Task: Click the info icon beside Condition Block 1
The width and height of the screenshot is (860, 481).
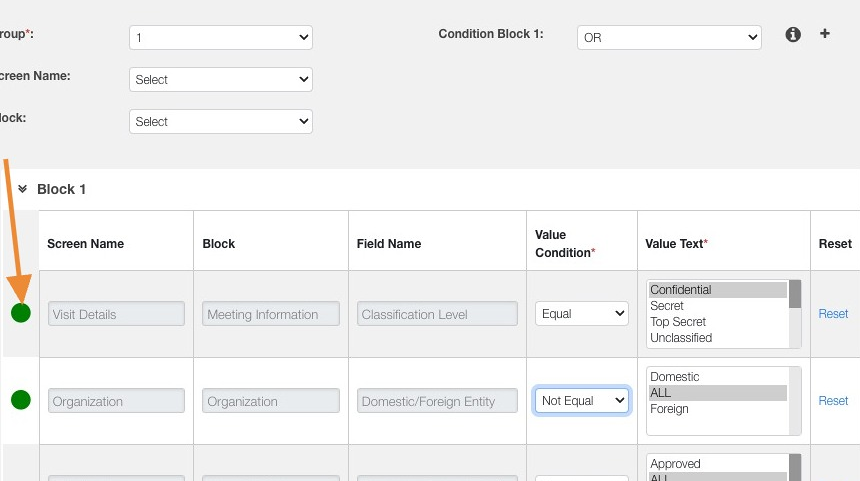Action: pos(793,34)
